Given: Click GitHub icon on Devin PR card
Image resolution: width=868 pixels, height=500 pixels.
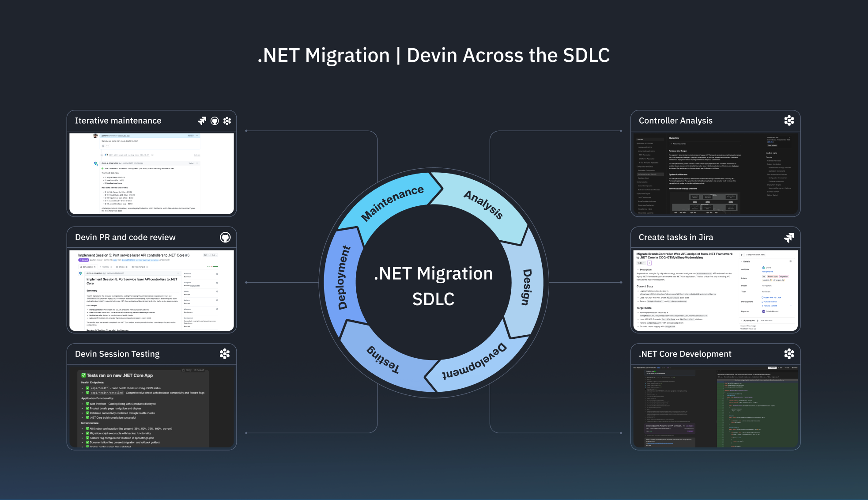Looking at the screenshot, I should (x=225, y=238).
